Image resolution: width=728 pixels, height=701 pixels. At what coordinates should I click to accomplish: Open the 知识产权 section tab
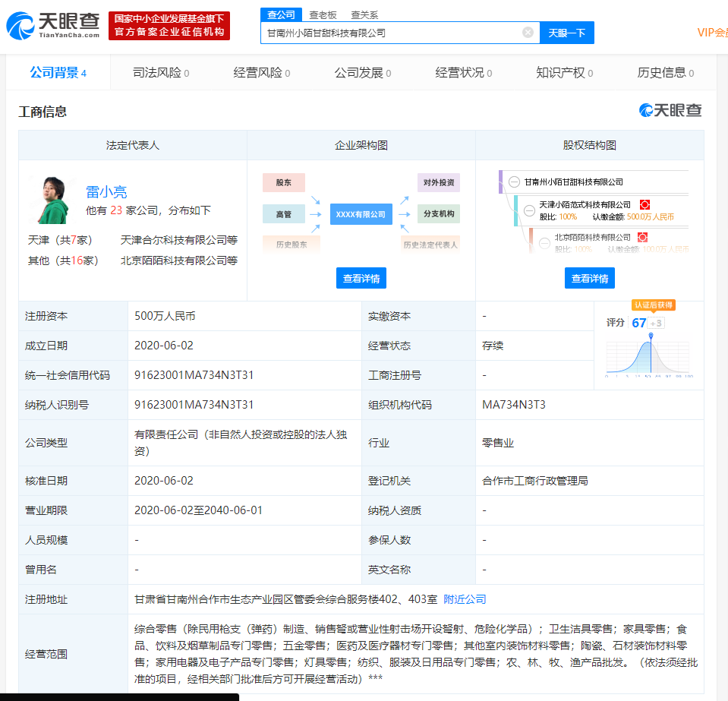564,73
